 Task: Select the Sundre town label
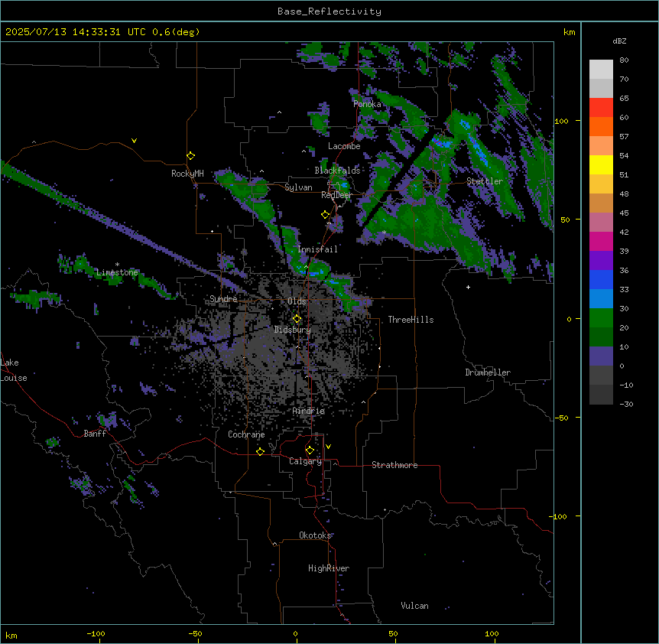(223, 299)
